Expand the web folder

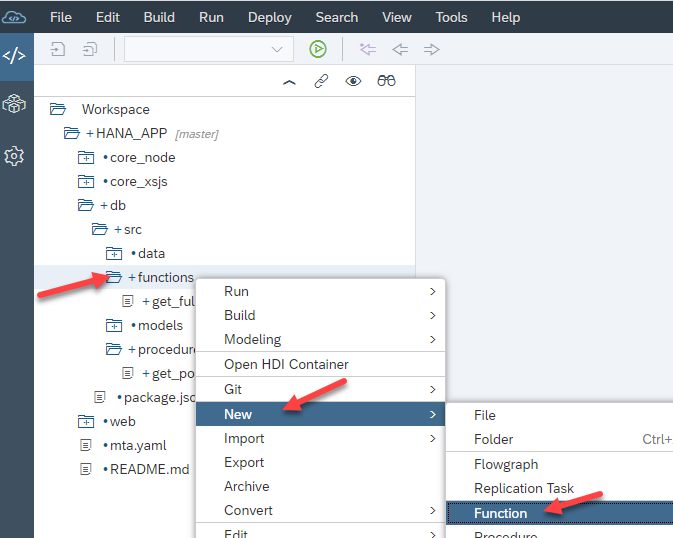click(86, 422)
